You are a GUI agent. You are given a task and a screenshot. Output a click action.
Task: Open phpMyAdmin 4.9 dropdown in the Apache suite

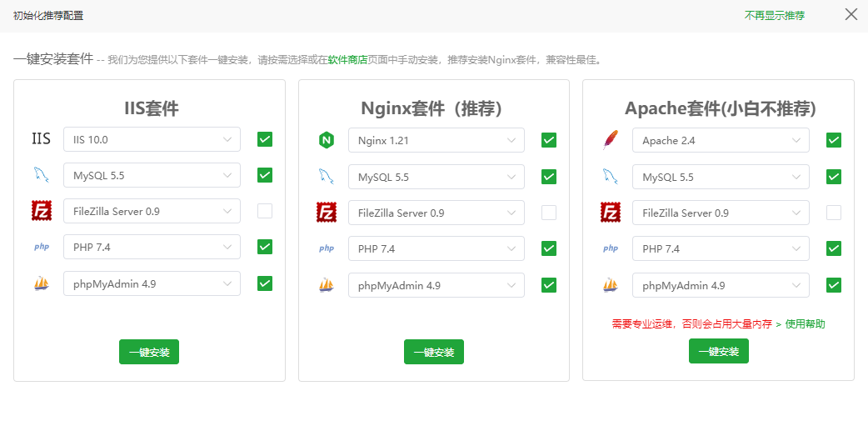pyautogui.click(x=721, y=285)
